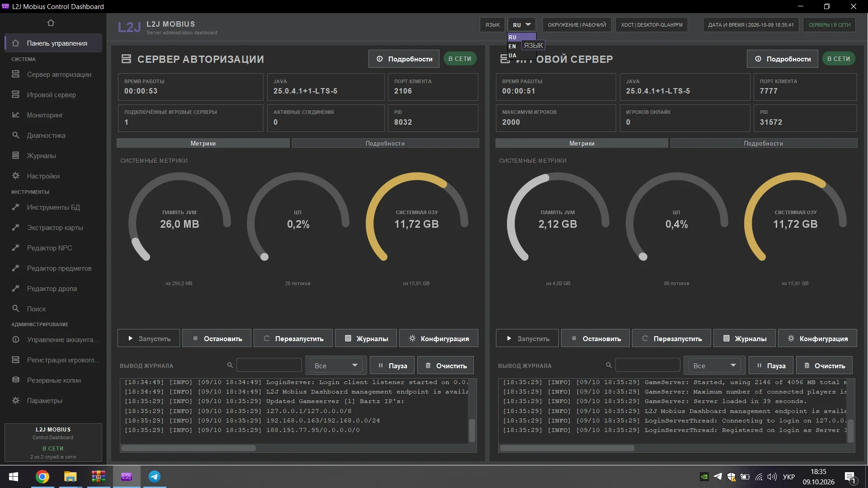This screenshot has height=488, width=868.
Task: Click login server log horizontal scrollbar
Action: 189,448
